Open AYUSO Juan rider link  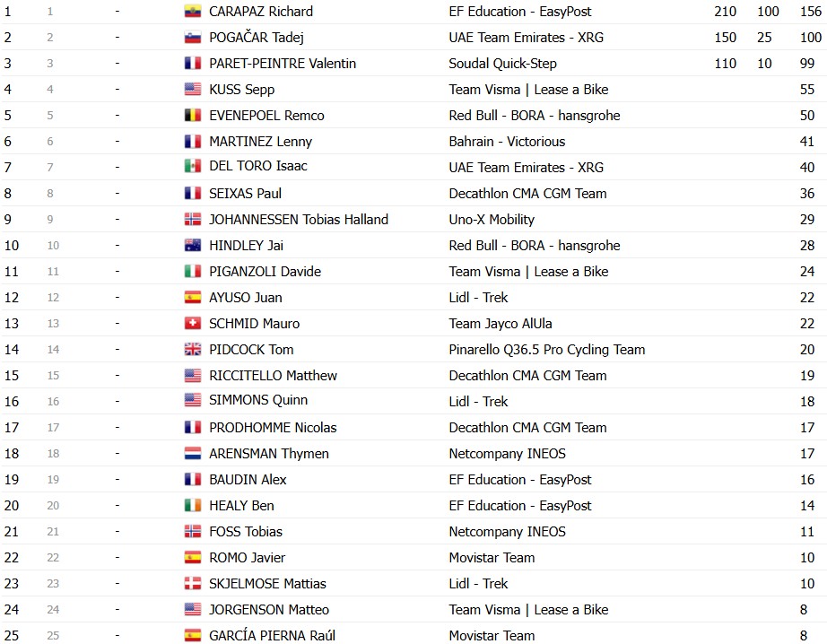pos(246,298)
